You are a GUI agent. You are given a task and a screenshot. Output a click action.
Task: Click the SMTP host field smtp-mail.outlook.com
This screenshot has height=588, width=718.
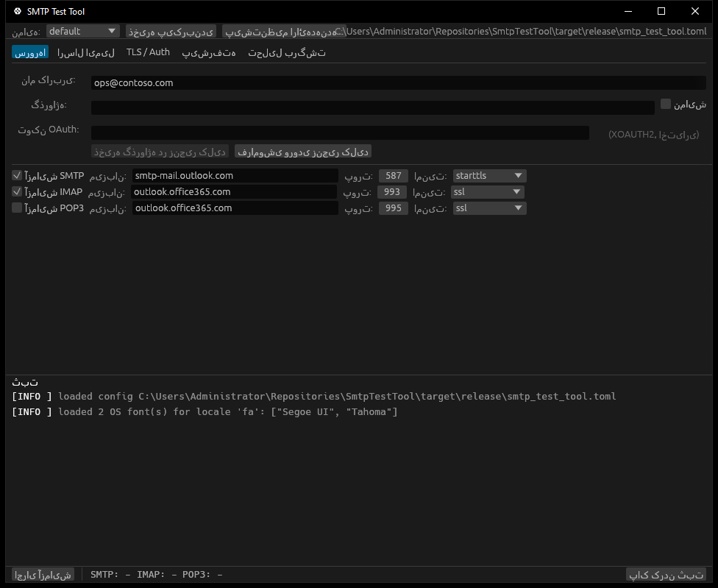(x=235, y=175)
